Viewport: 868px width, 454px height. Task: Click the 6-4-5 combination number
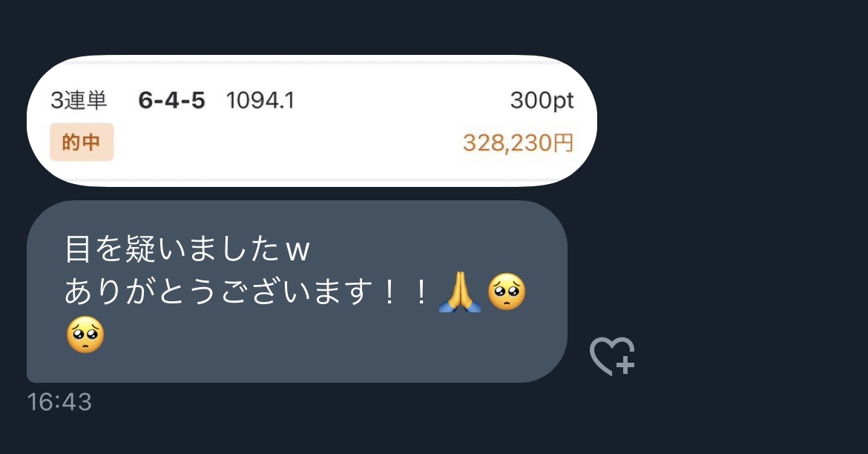point(171,100)
